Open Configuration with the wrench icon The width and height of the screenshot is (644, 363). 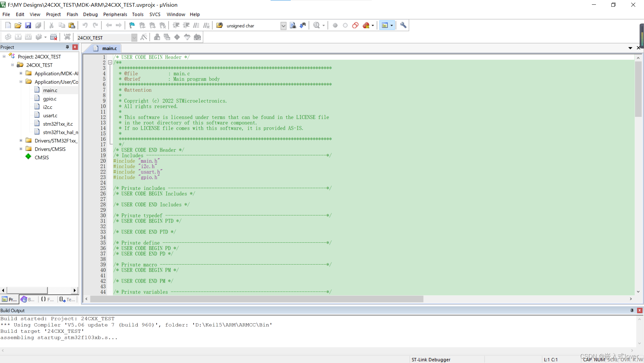click(x=403, y=26)
